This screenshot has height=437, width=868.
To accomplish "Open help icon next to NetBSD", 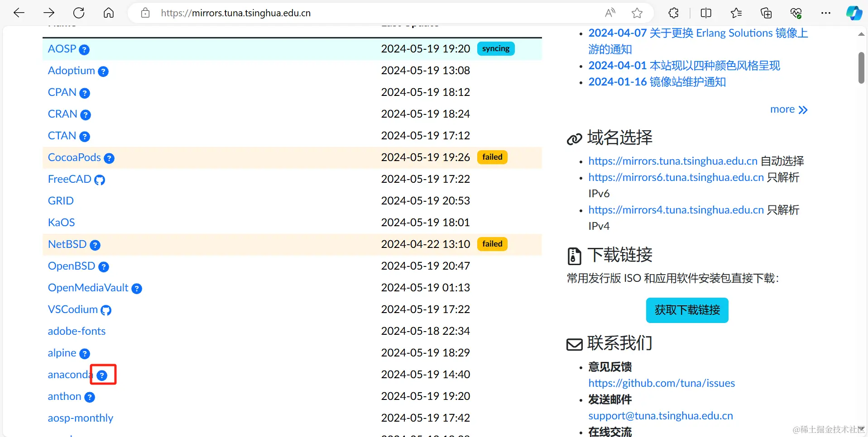I will click(95, 245).
